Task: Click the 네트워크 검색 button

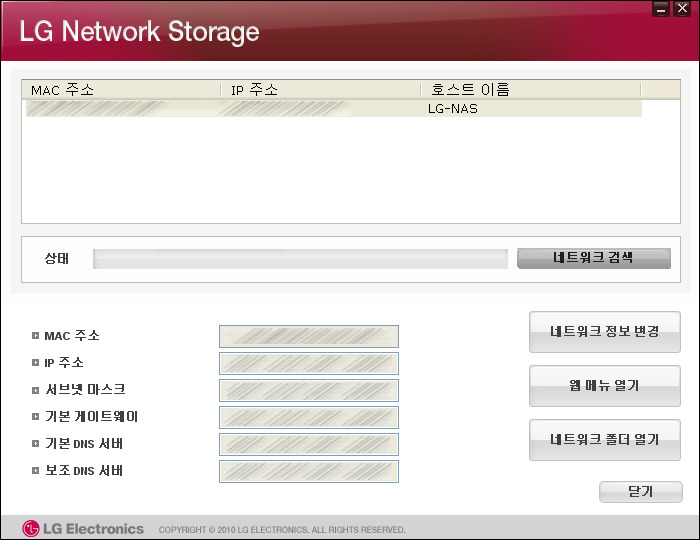Action: (594, 258)
